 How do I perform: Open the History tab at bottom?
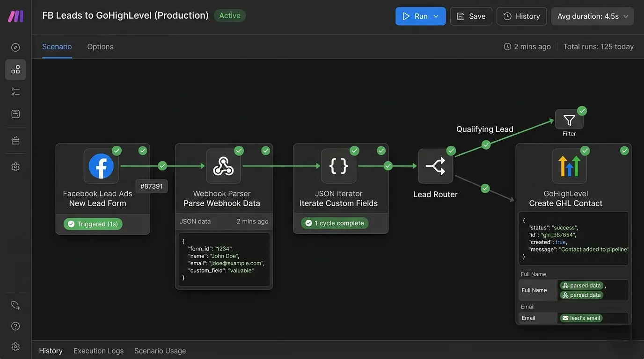pos(51,351)
